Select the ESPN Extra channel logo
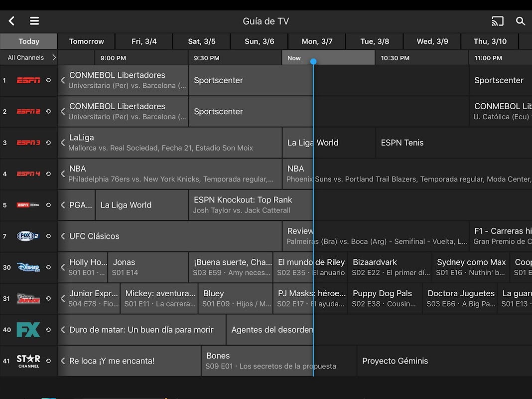 click(28, 205)
